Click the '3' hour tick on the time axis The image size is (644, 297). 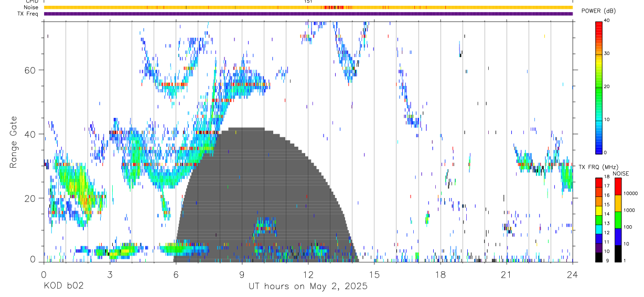point(110,274)
